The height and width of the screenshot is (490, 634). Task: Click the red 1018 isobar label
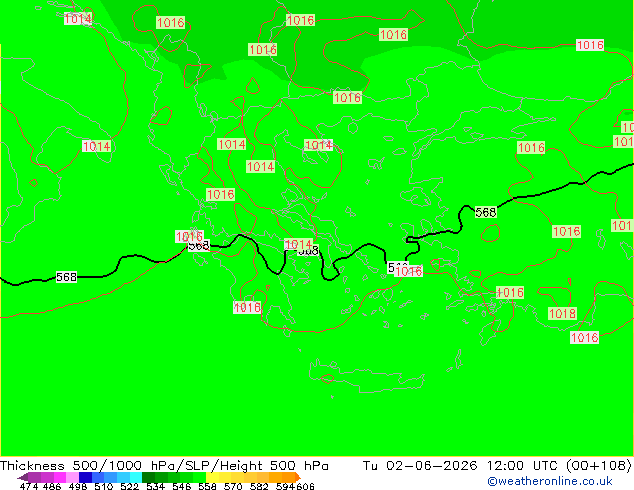(x=562, y=313)
